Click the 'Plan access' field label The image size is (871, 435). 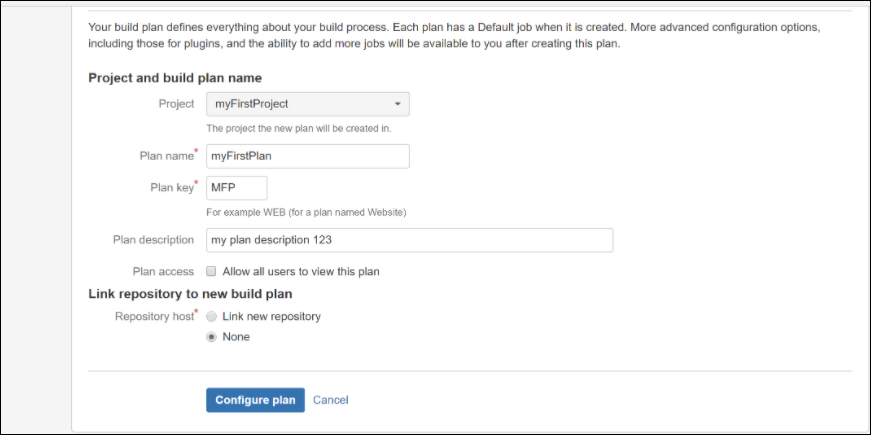pyautogui.click(x=163, y=271)
